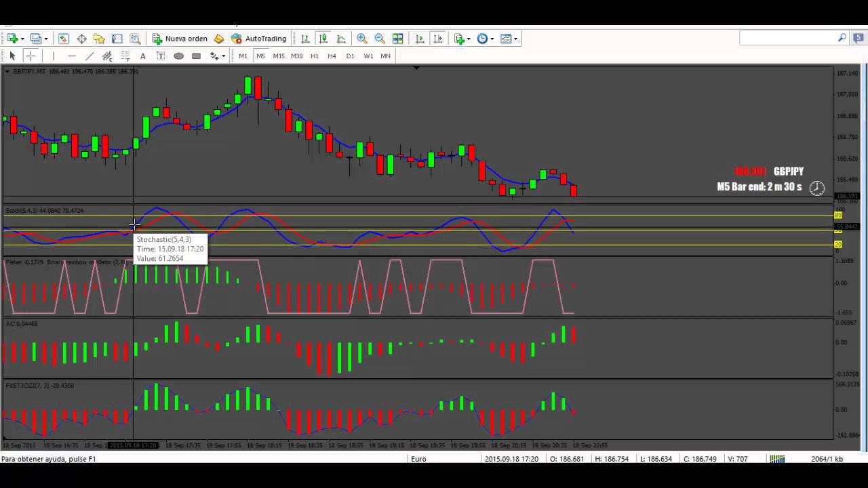Expand the periods dropdown arrow
This screenshot has width=868, height=488.
coord(492,39)
